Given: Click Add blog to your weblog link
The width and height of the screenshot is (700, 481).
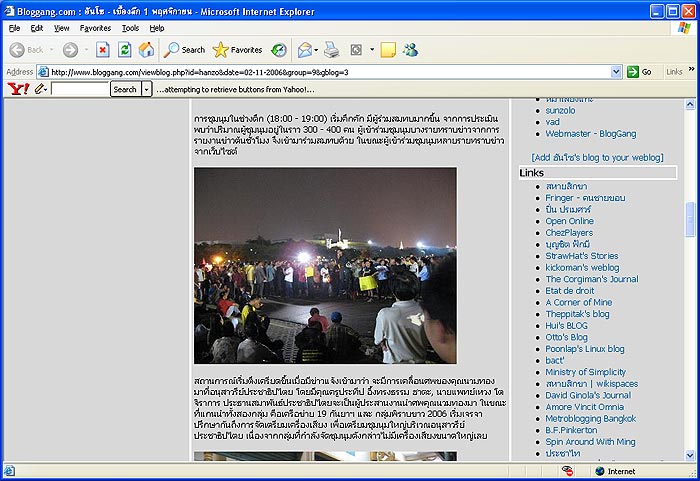Looking at the screenshot, I should click(597, 157).
